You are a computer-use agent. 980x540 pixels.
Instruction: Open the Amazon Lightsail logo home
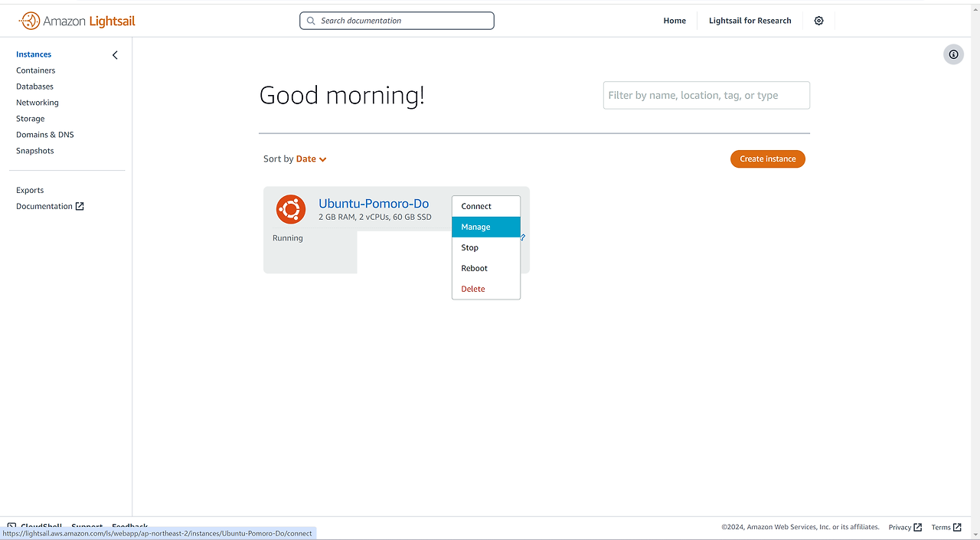[77, 21]
